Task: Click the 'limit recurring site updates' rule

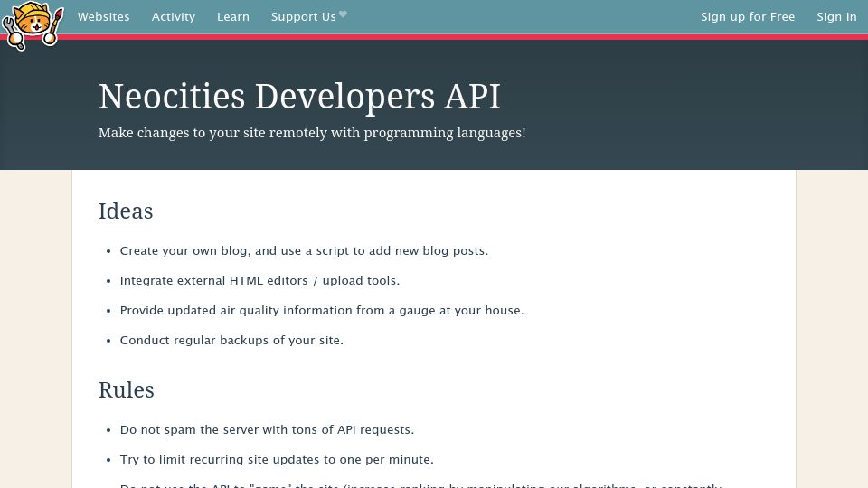Action: click(x=277, y=460)
